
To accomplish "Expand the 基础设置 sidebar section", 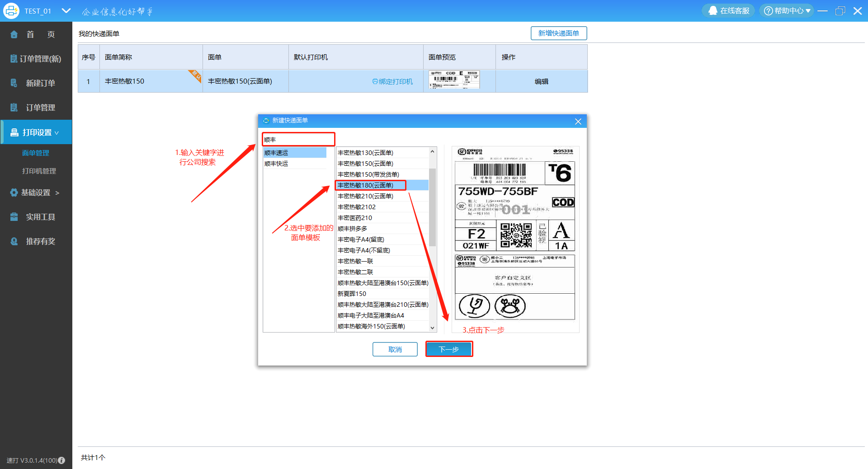I will pos(36,192).
